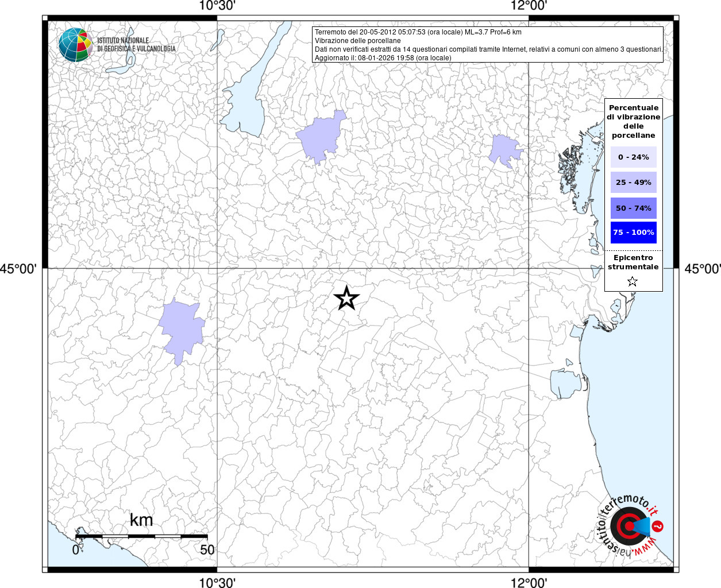
Task: Click the 'Dati non verificati' info line
Action: 488,49
